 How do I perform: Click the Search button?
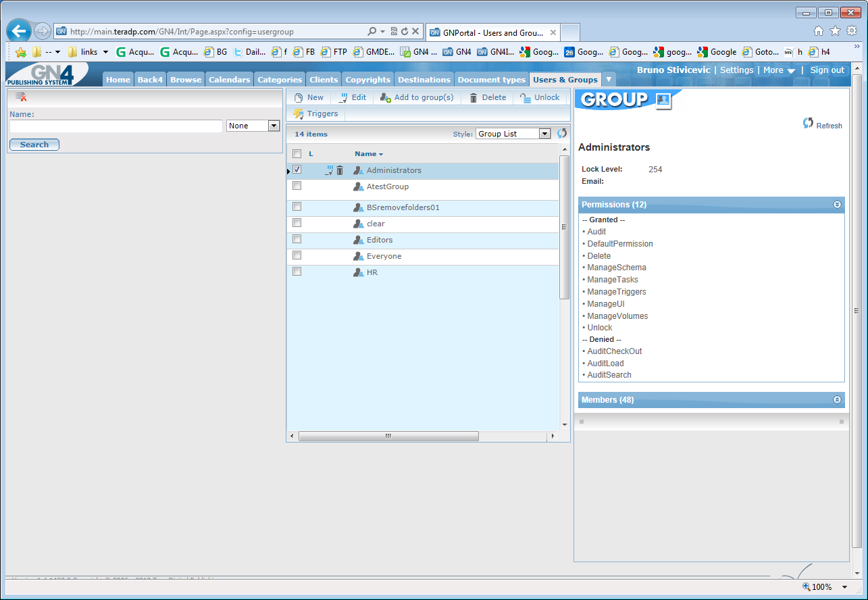tap(34, 145)
